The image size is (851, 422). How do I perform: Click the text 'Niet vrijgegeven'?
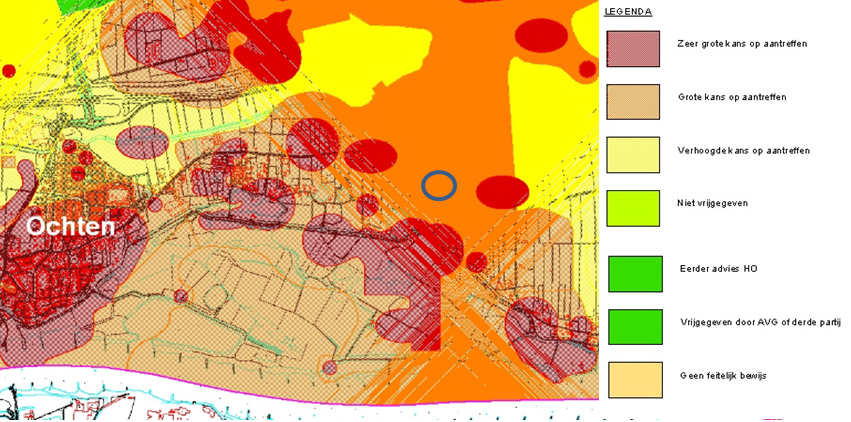pos(713,203)
